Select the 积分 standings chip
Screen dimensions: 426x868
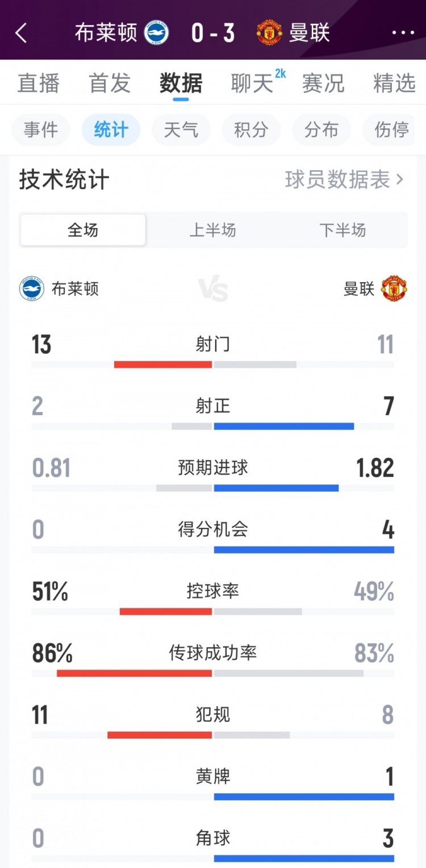252,130
